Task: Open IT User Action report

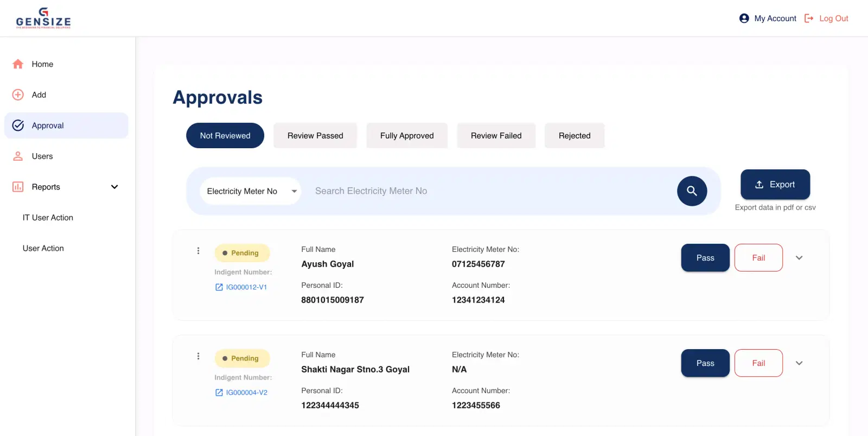Action: click(x=48, y=218)
